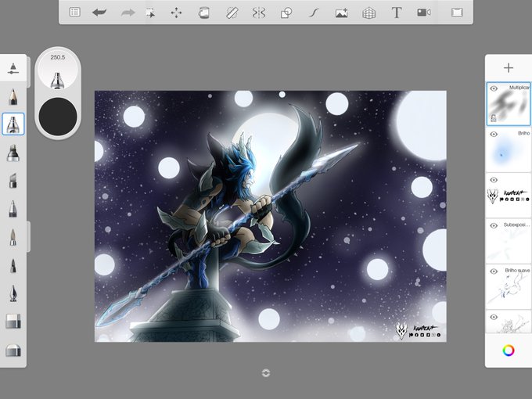Select the Hard eraser

(x=13, y=322)
